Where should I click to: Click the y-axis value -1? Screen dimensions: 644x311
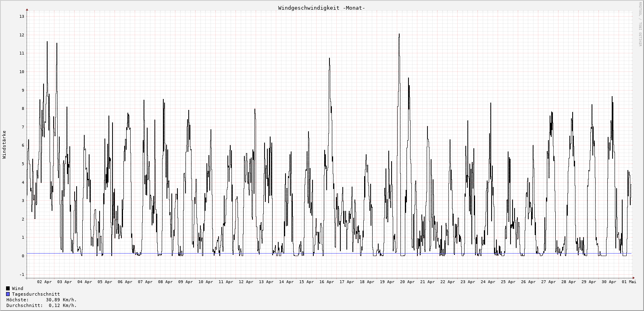tap(22, 275)
